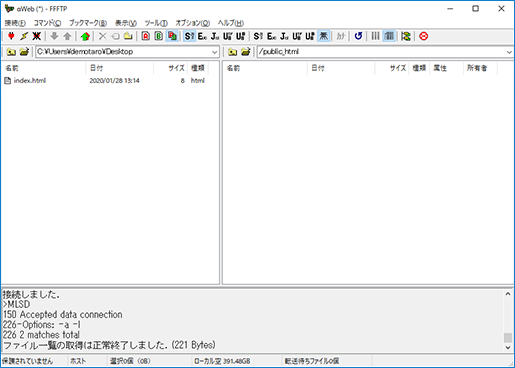Viewport: 515px width, 368px height.
Task: Set local kanji code to JIS
Action: tap(215, 36)
